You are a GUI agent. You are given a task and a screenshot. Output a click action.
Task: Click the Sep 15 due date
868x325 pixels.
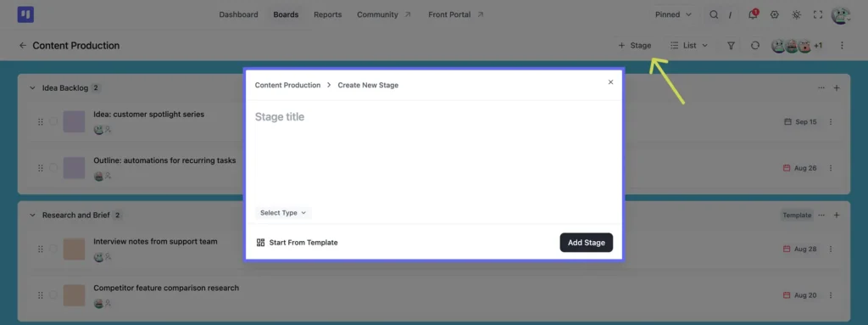click(x=800, y=122)
